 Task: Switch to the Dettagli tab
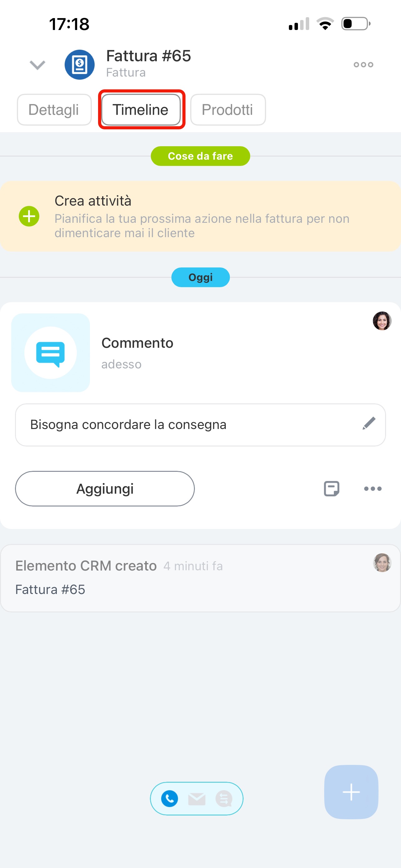[54, 109]
